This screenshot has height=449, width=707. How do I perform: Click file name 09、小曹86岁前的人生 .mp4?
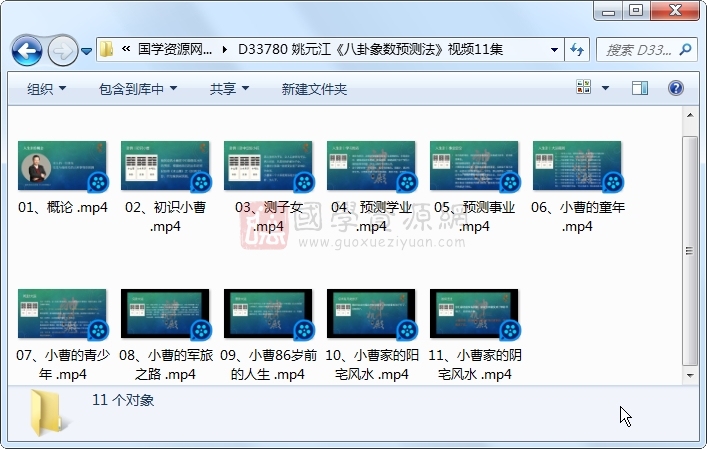[268, 365]
